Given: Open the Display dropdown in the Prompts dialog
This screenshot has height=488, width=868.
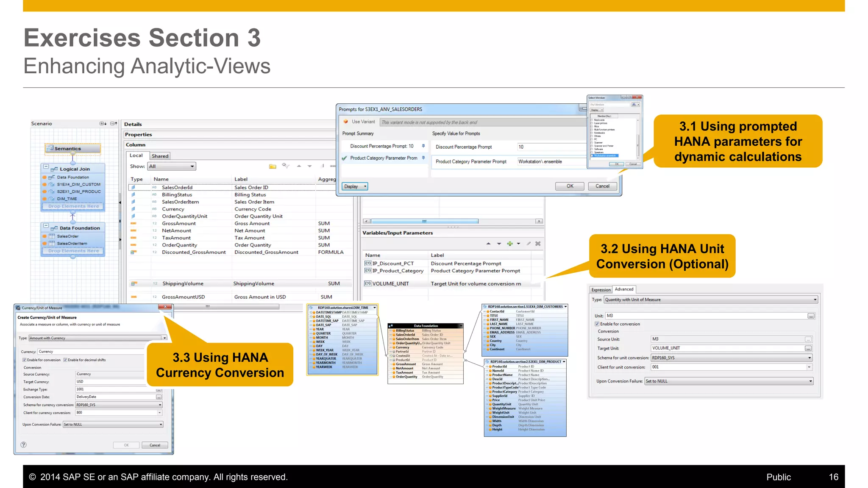Looking at the screenshot, I should coord(355,186).
